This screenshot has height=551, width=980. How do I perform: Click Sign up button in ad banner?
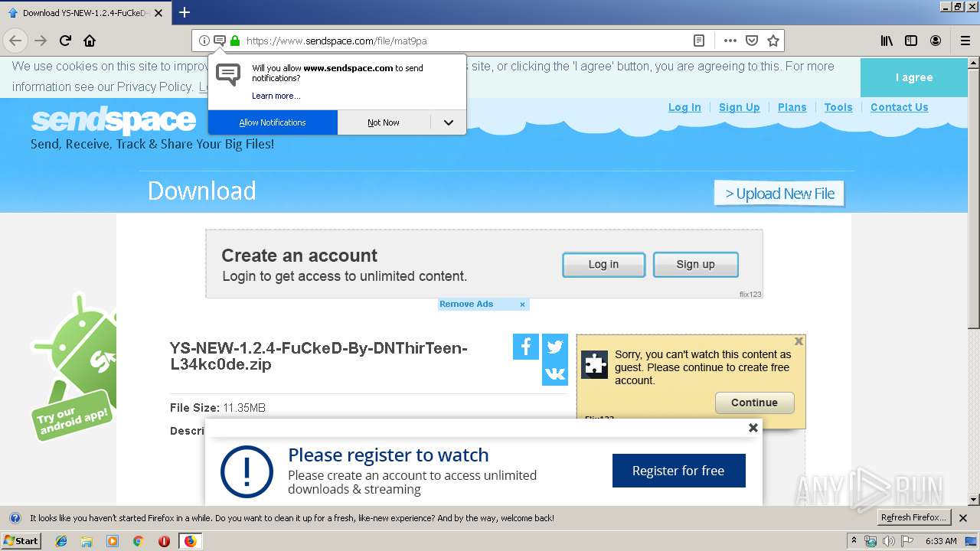coord(696,264)
